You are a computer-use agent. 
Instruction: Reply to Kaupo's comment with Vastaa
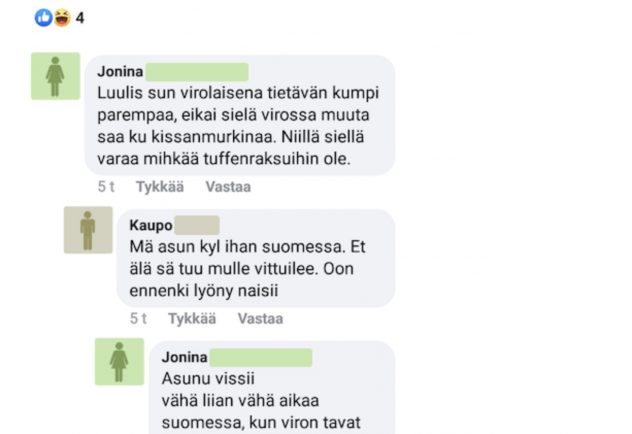(260, 319)
